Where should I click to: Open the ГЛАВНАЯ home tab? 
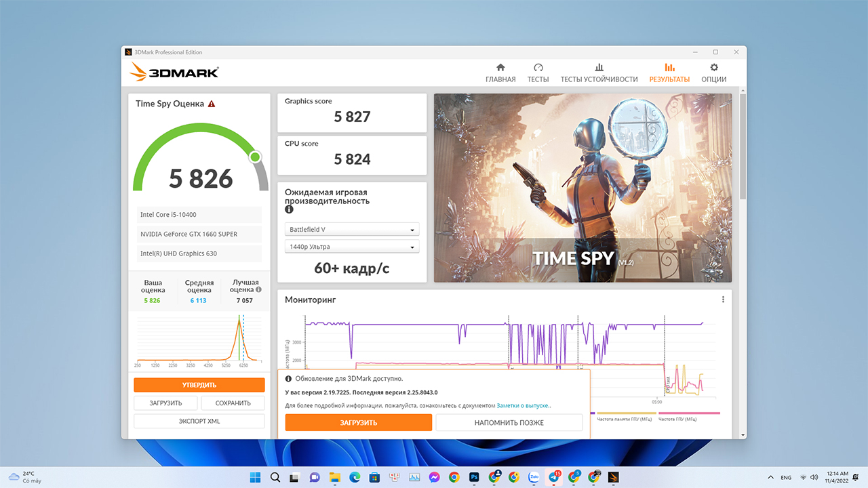(x=500, y=73)
